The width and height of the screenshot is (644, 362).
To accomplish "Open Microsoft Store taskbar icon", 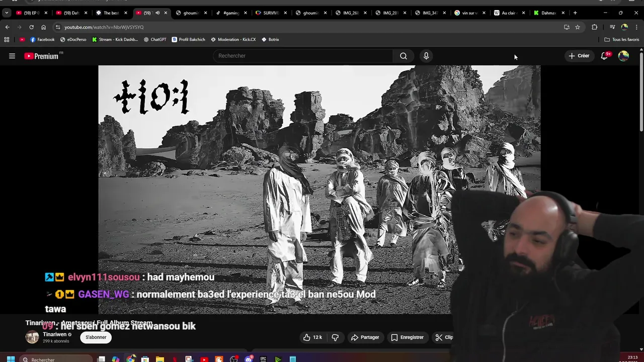I will [145, 359].
